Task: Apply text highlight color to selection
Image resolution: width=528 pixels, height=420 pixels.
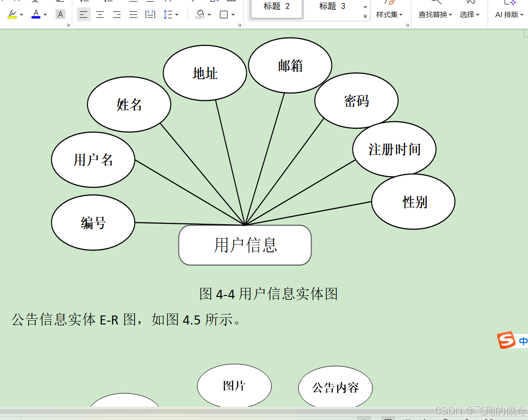Action: tap(12, 13)
